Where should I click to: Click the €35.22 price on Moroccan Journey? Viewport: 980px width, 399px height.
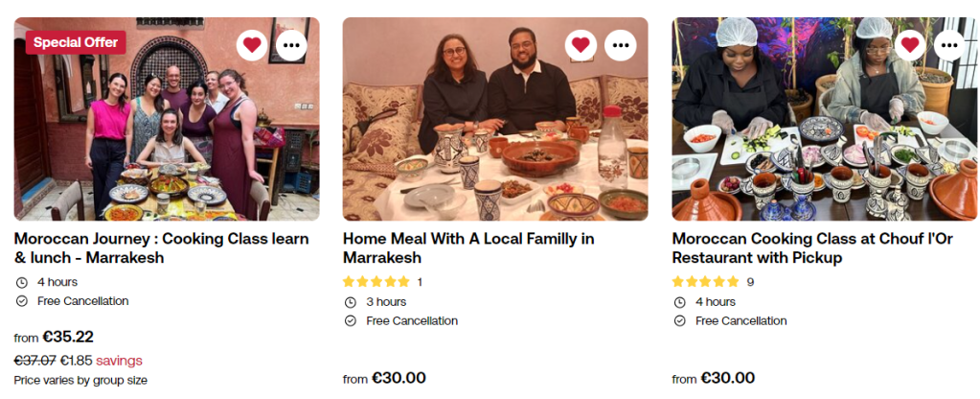coord(67,337)
